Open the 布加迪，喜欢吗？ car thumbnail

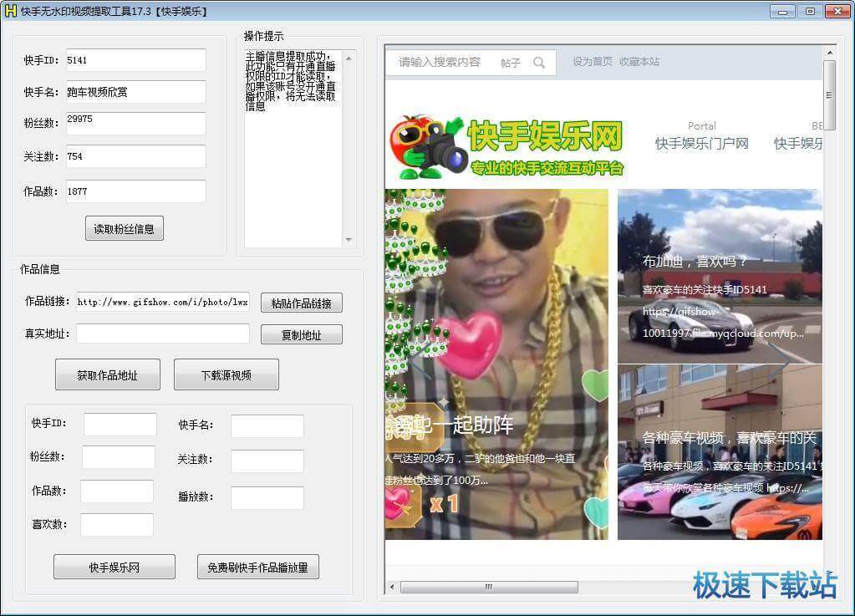click(720, 276)
